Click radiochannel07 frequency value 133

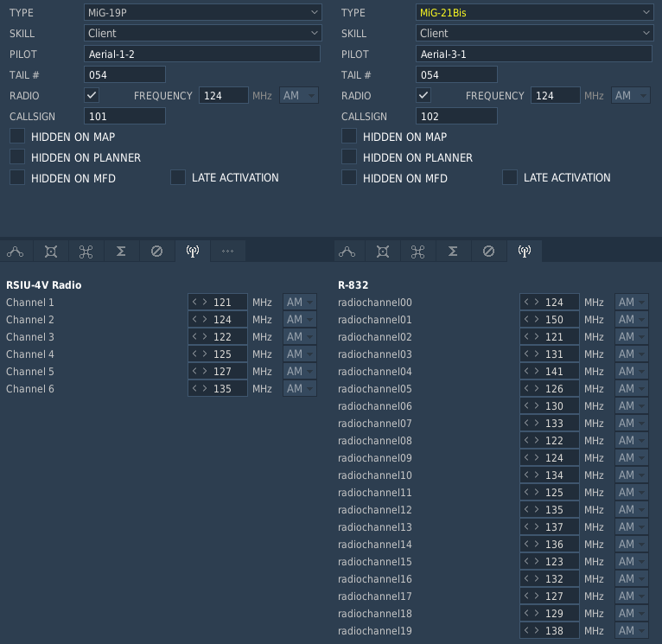click(x=554, y=424)
